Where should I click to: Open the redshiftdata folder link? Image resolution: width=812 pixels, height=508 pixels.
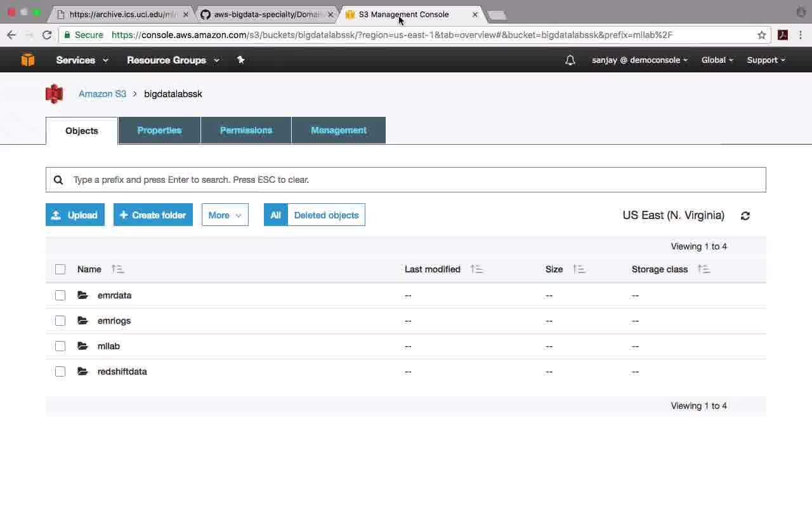(x=122, y=371)
